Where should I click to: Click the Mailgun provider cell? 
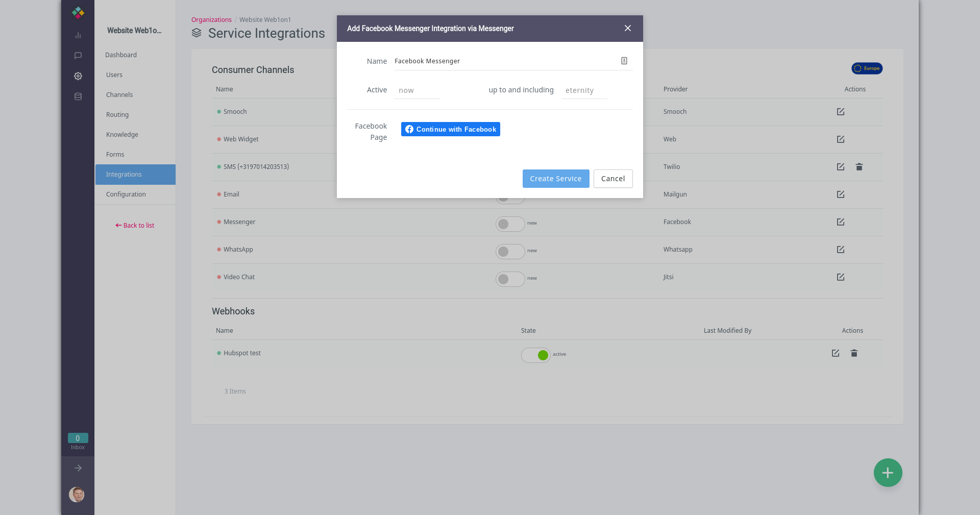675,194
